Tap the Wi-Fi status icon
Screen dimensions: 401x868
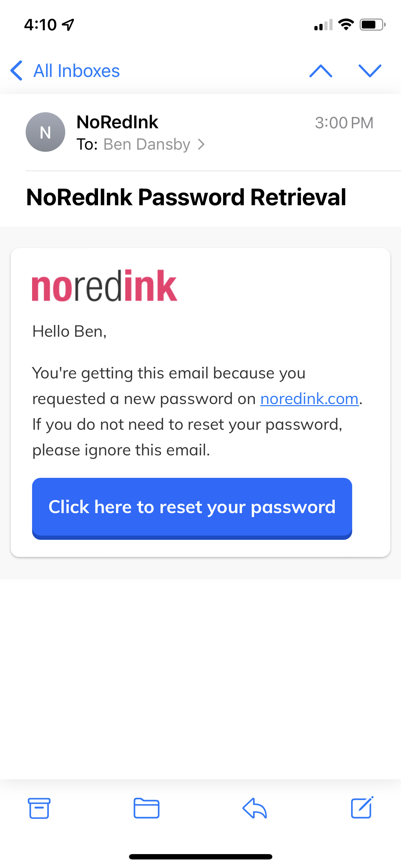point(346,25)
